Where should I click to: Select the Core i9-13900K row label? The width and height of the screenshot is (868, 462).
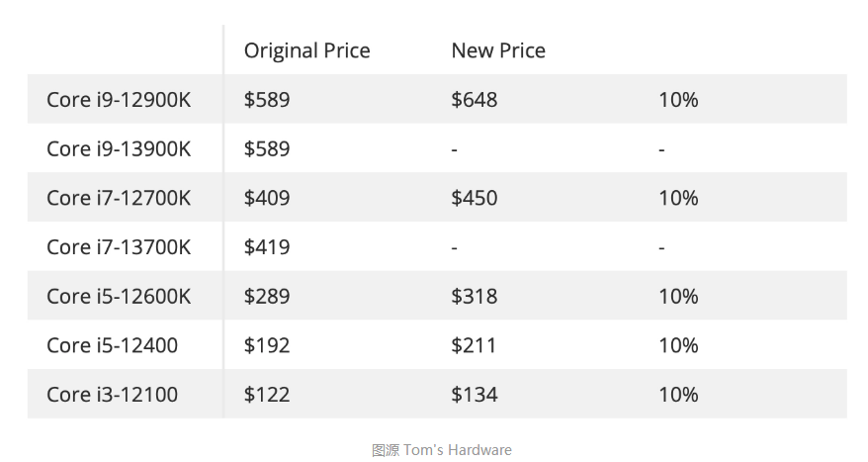coord(119,149)
